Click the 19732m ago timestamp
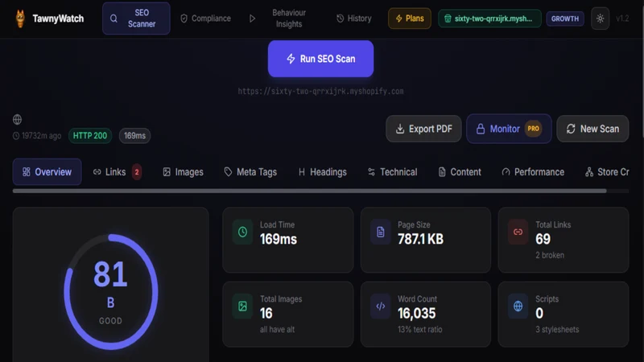644x362 pixels. (37, 135)
